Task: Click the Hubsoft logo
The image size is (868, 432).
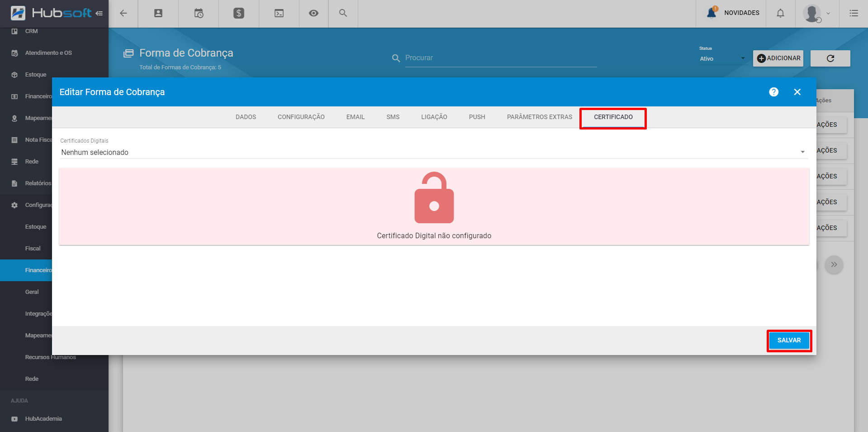Action: (x=51, y=13)
